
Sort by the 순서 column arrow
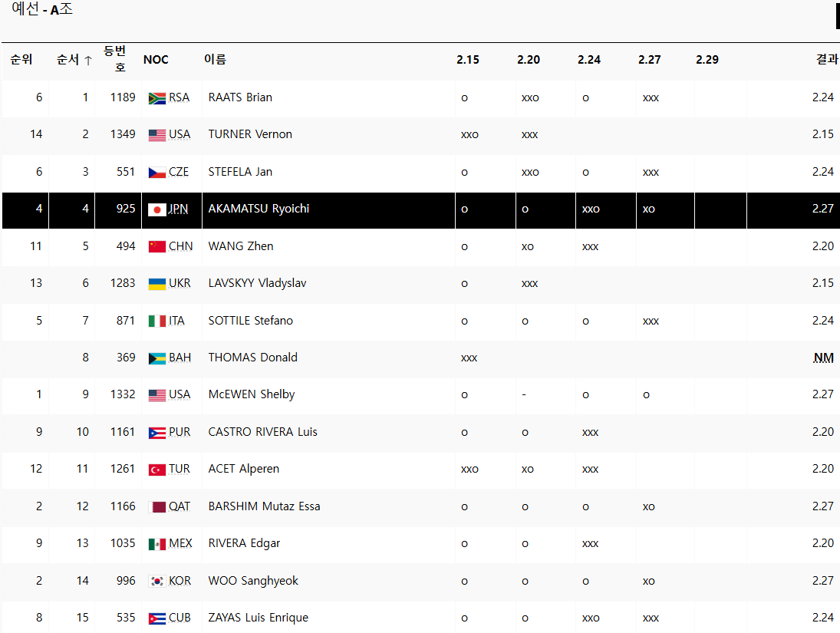click(88, 60)
